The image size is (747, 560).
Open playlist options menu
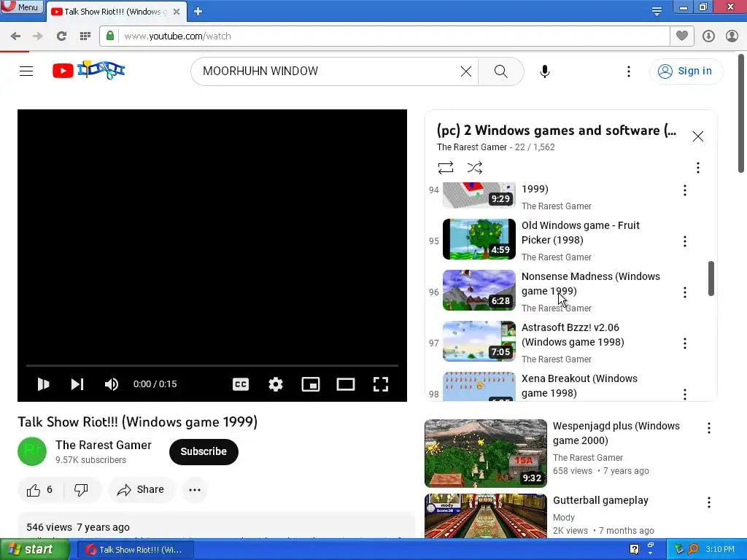(x=698, y=168)
